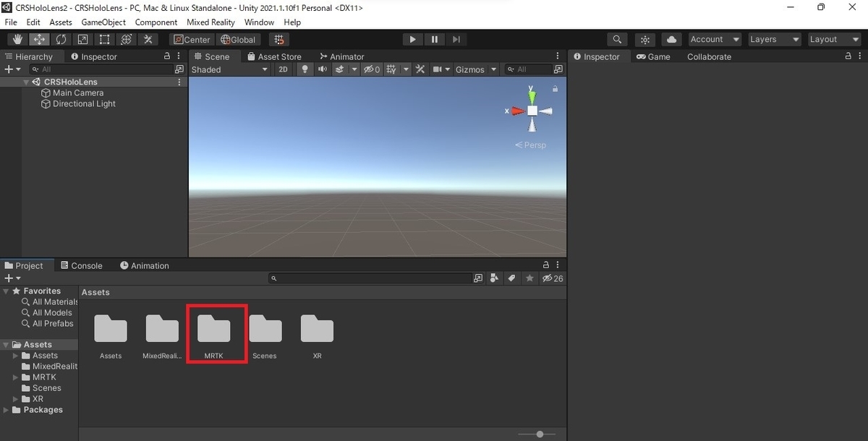
Task: Open the File menu
Action: click(x=11, y=22)
